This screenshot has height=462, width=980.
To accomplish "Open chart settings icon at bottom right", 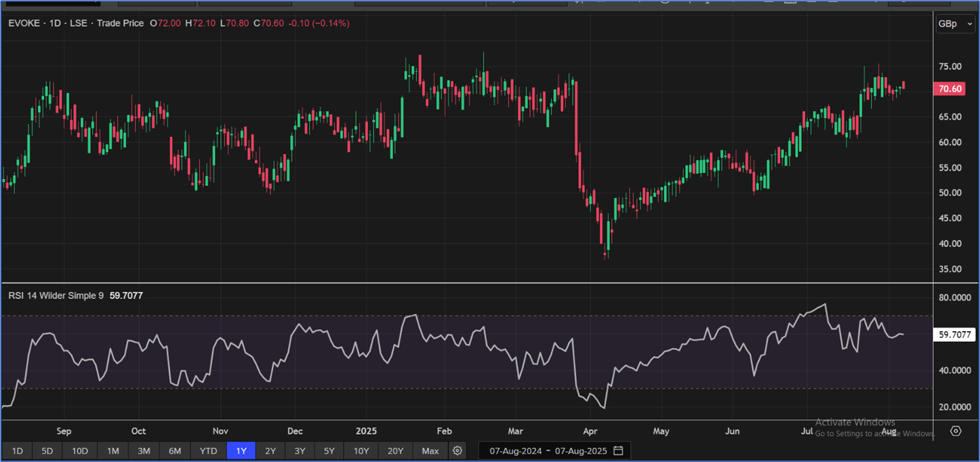I will pyautogui.click(x=956, y=431).
